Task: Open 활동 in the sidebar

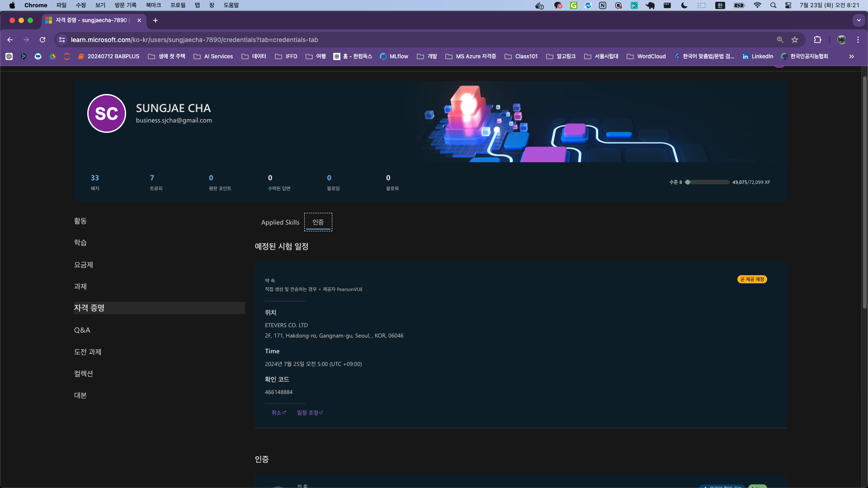Action: pos(80,221)
